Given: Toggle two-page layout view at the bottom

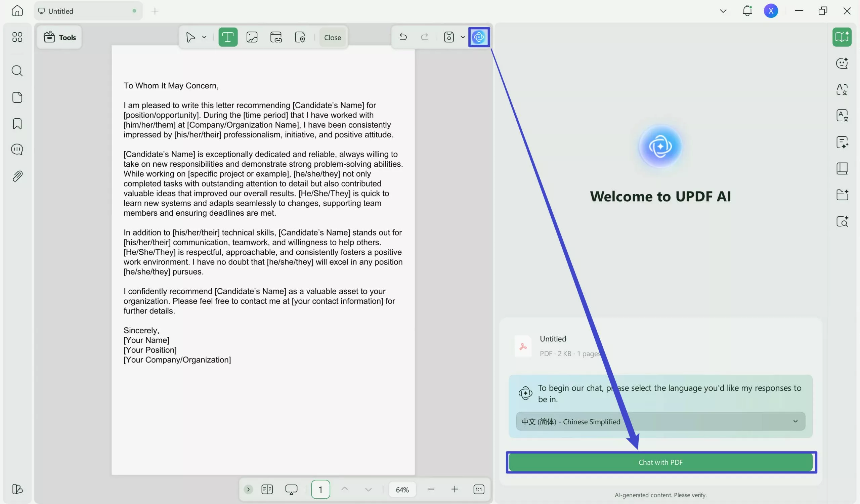Looking at the screenshot, I should (x=267, y=489).
